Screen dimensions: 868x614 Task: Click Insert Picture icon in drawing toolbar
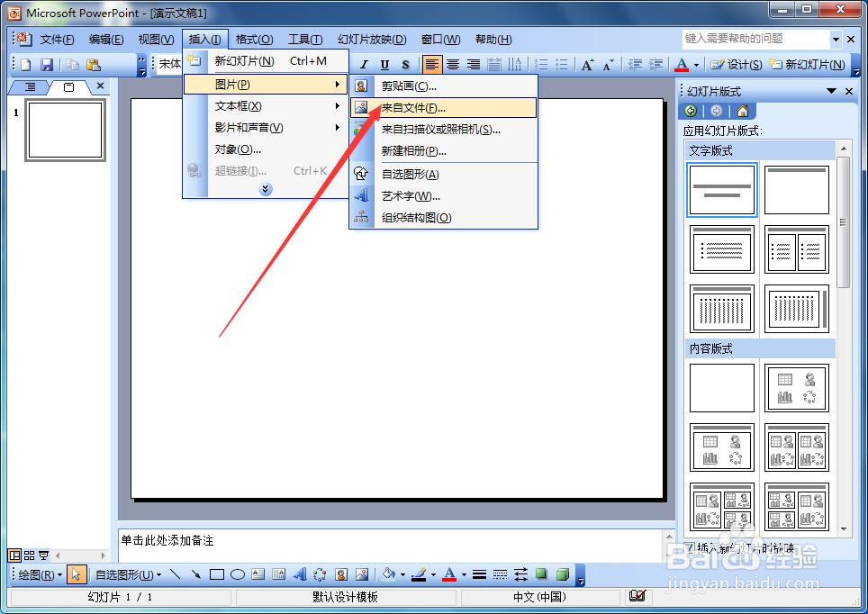pos(362,574)
